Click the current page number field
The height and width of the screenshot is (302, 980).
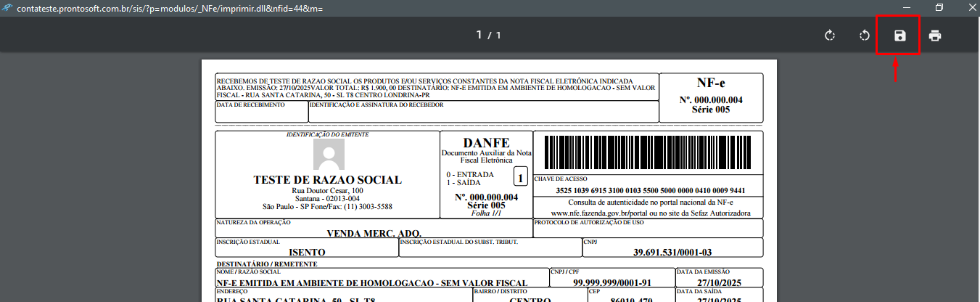(x=479, y=35)
